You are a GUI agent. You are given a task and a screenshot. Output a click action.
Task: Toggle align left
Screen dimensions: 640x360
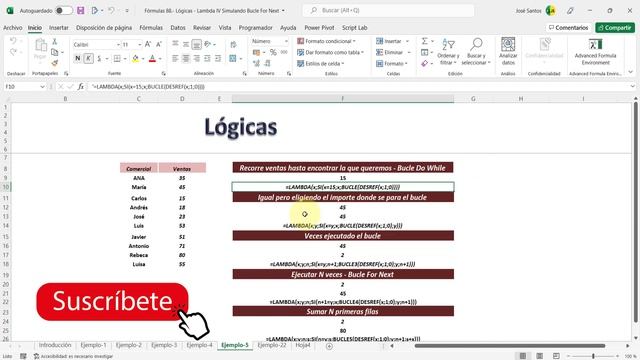175,59
